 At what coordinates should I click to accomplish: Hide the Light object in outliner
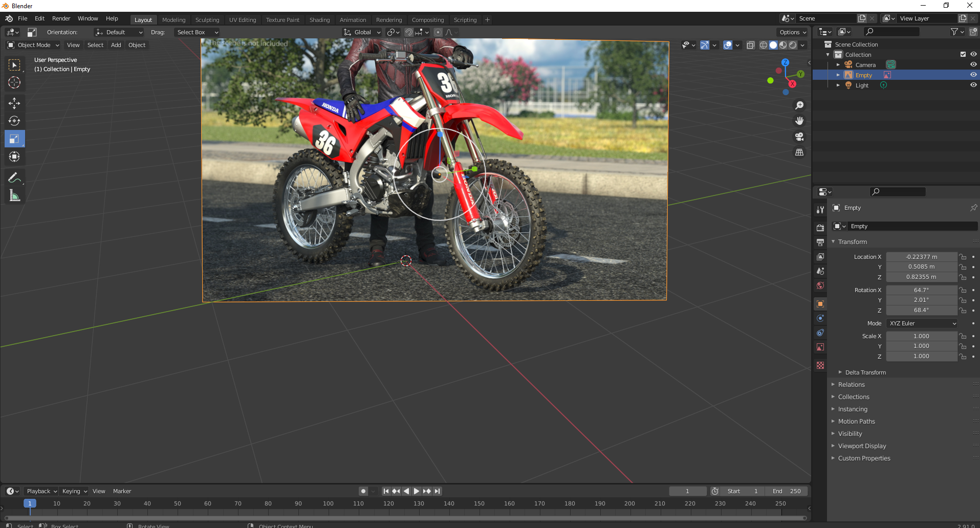[x=973, y=85]
